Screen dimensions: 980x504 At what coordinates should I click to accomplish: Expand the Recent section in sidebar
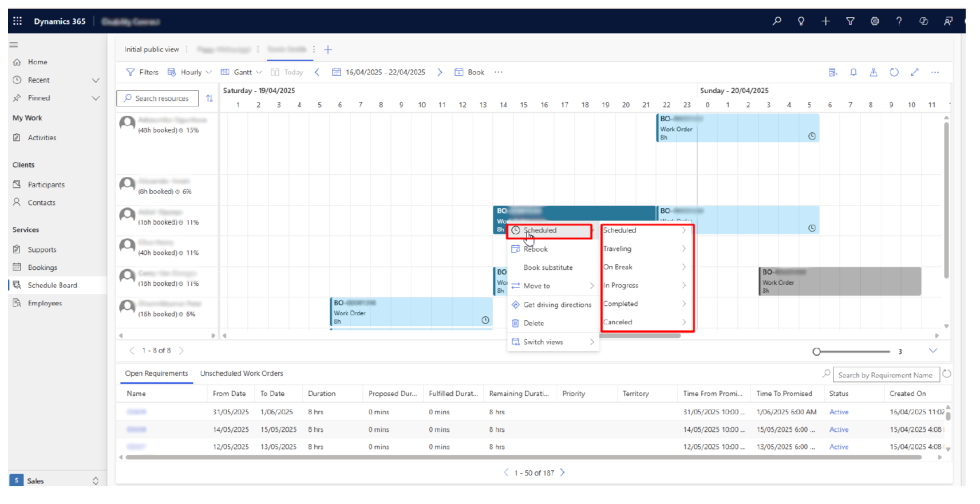(x=96, y=80)
